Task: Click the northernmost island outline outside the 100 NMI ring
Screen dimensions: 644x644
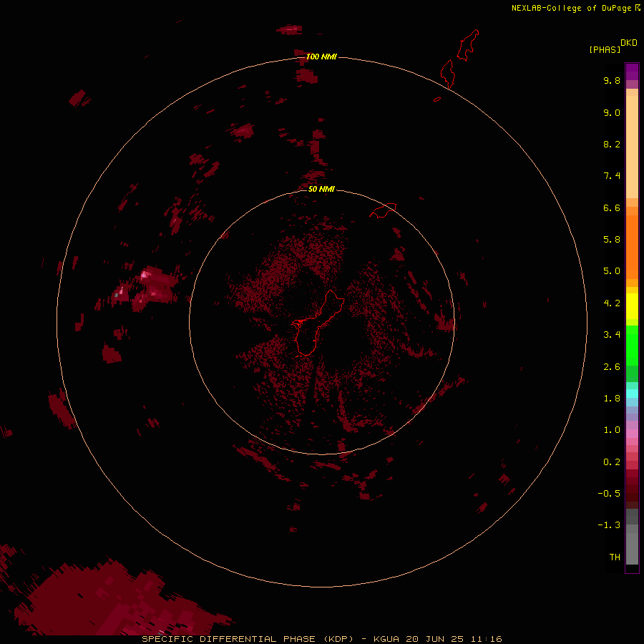Action: pos(469,45)
